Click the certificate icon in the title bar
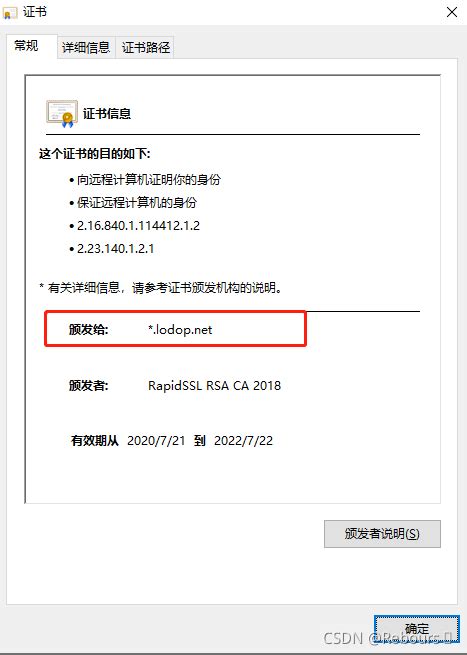467x655 pixels. [10, 13]
